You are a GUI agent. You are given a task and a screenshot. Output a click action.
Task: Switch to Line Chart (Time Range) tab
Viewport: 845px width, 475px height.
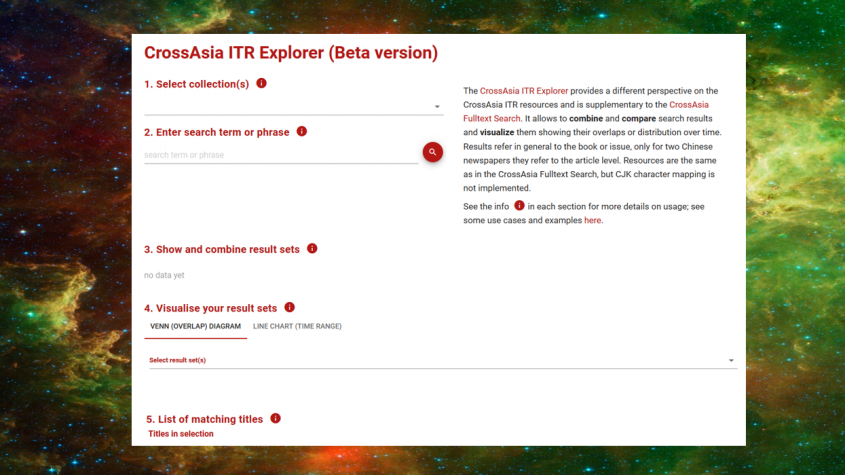297,326
